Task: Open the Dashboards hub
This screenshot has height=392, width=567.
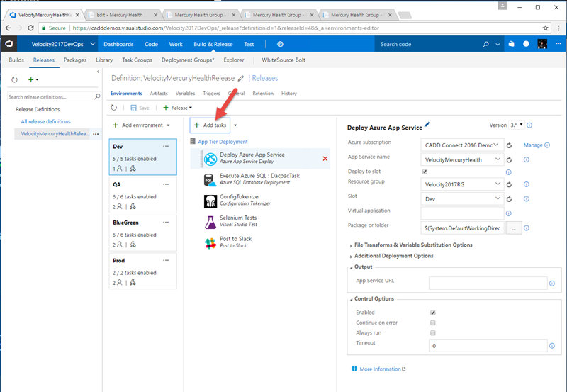Action: pos(118,44)
